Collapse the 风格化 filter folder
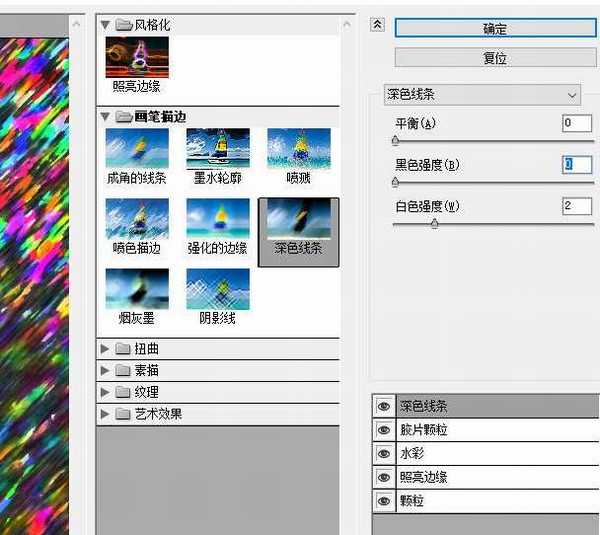Screen dimensions: 600x535 (106, 24)
